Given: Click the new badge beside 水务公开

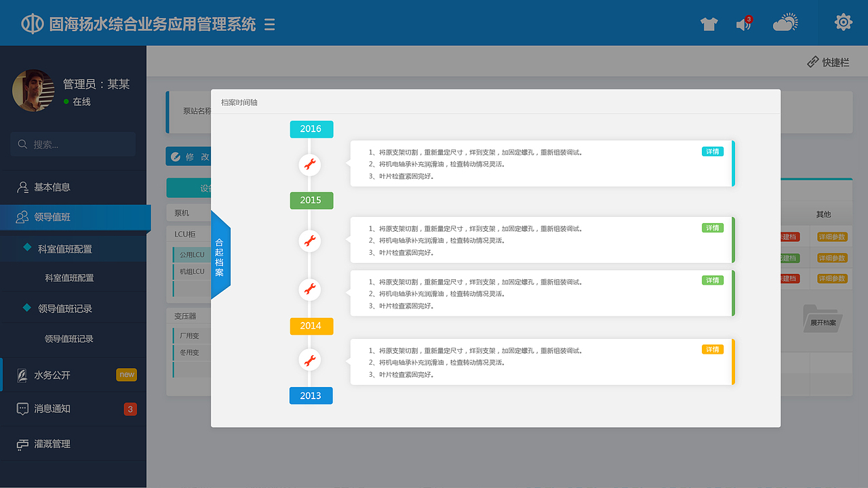Looking at the screenshot, I should coord(127,374).
